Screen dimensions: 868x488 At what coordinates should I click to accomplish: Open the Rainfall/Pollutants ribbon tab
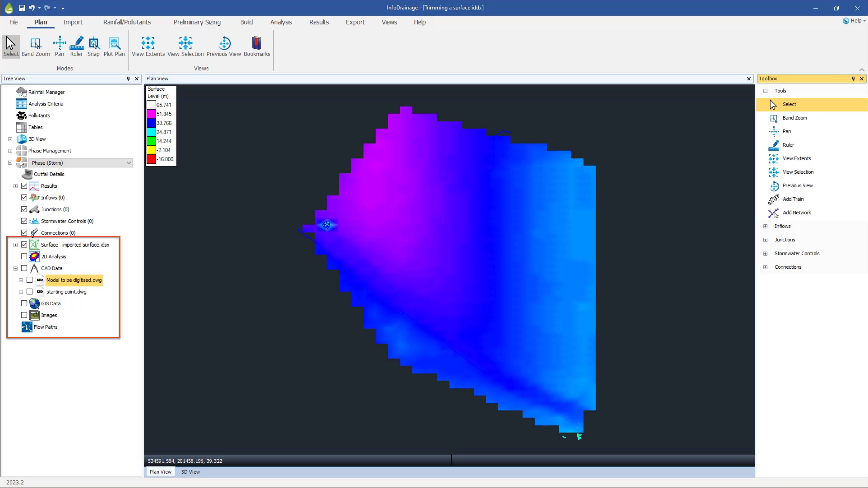pyautogui.click(x=127, y=22)
